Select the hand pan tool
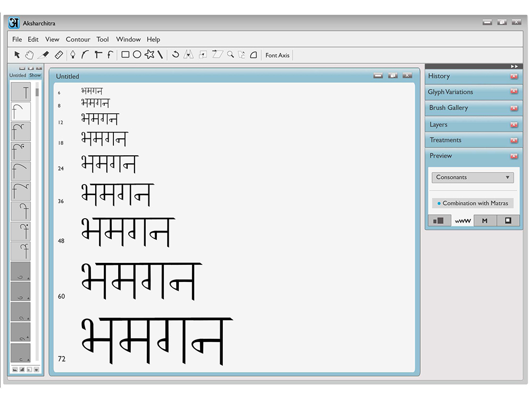This screenshot has height=399, width=532. coord(29,55)
